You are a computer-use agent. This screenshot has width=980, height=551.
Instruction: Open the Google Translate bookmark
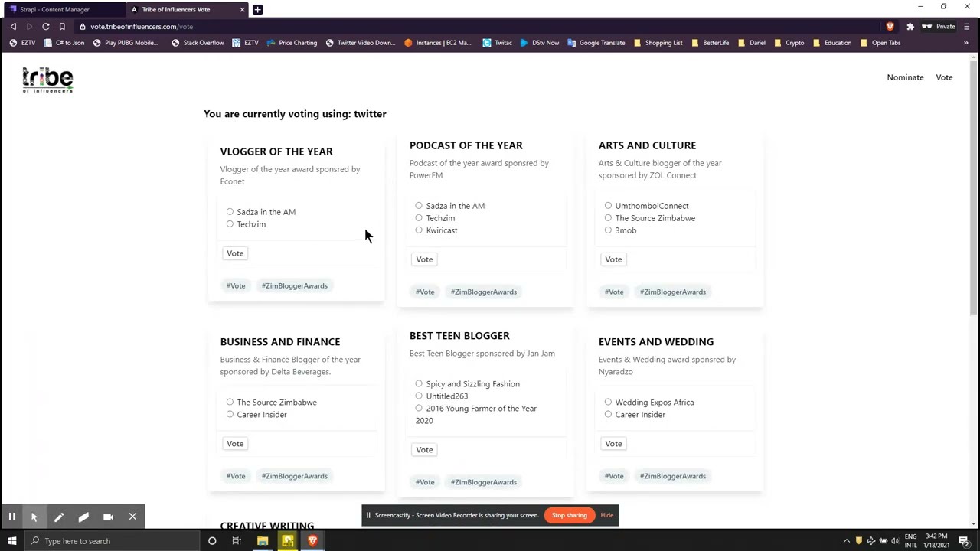coord(596,43)
